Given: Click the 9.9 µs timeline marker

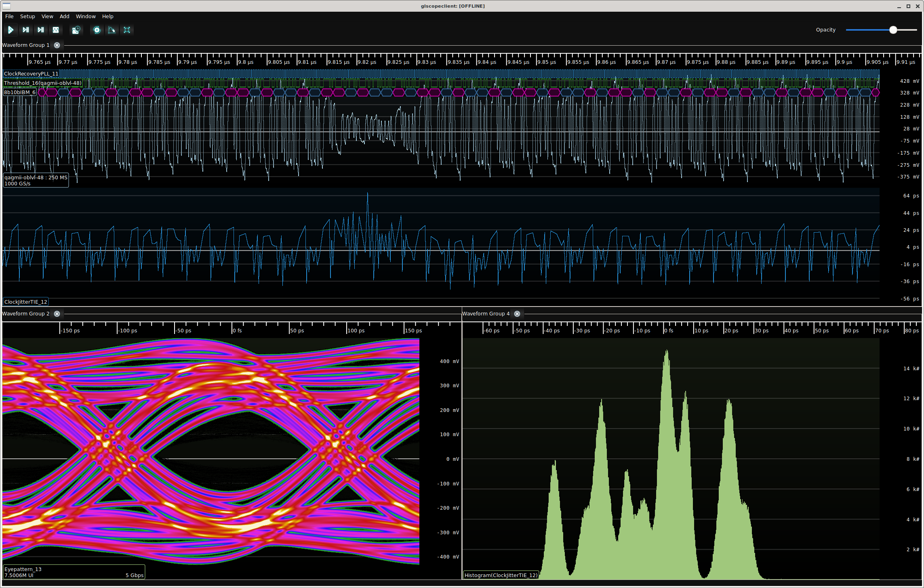Looking at the screenshot, I should [x=844, y=62].
